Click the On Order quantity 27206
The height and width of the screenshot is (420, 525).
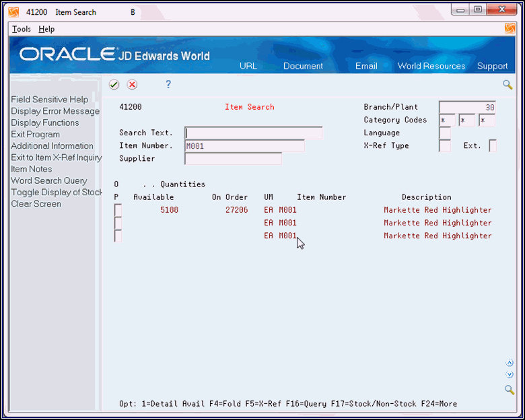click(x=236, y=210)
